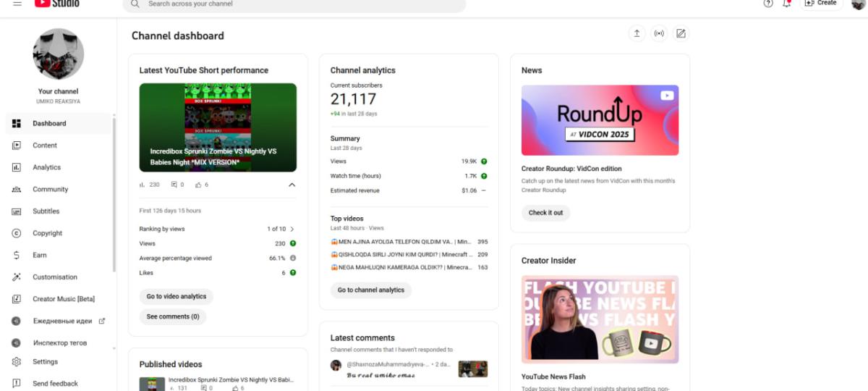This screenshot has height=391, width=868.
Task: Click the Creator Roundup: VidCon edition title
Action: click(571, 169)
